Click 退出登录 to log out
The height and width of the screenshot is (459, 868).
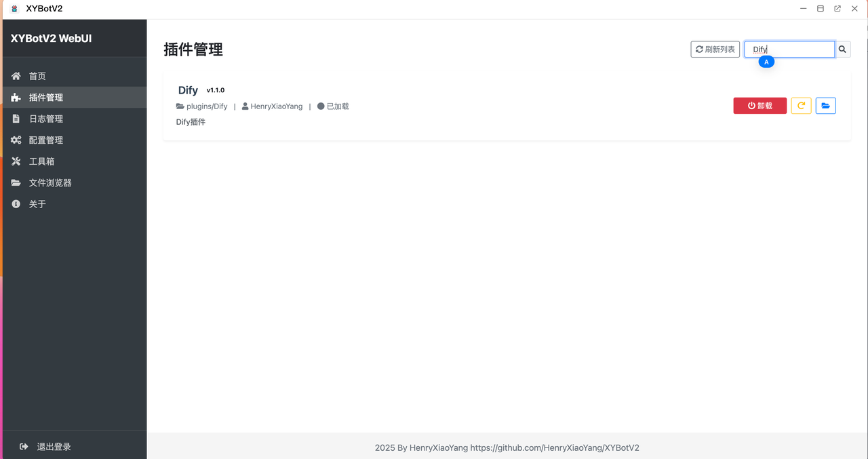[53, 447]
